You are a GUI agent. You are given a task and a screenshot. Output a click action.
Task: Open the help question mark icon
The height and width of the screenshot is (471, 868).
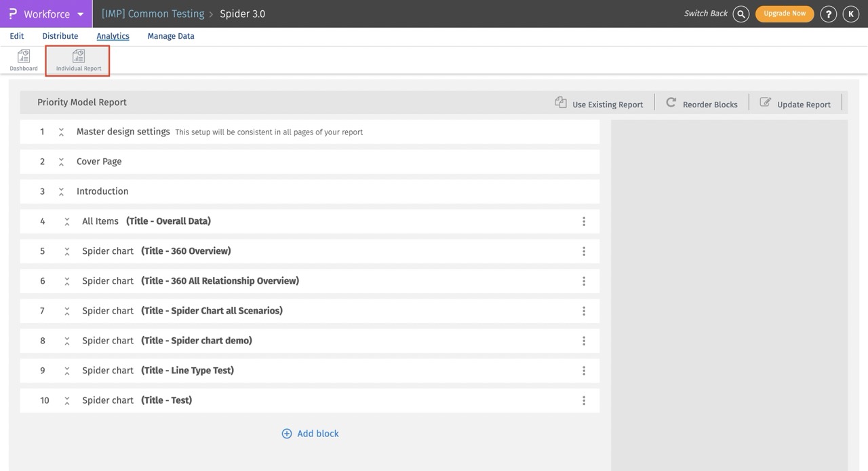[x=828, y=14]
